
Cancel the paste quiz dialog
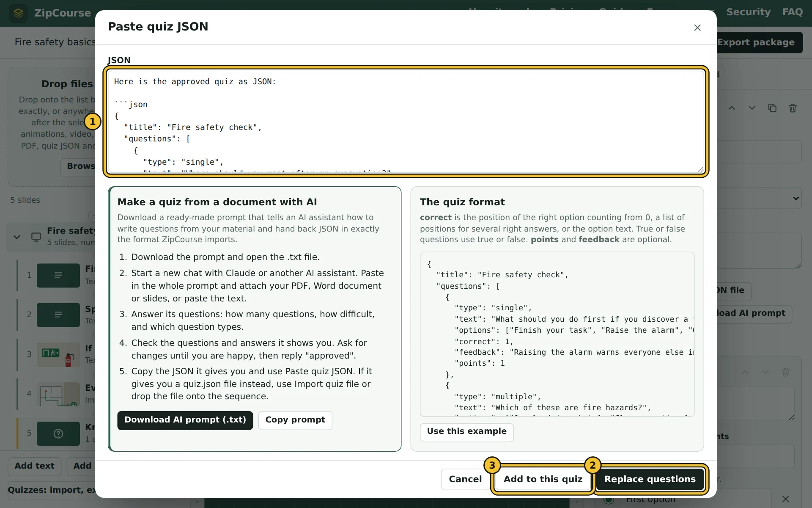465,479
